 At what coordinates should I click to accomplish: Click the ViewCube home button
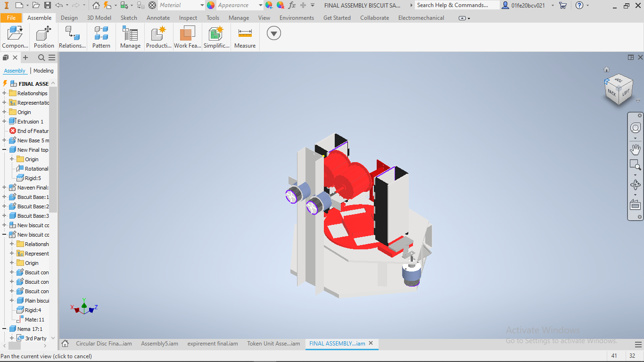tap(607, 70)
